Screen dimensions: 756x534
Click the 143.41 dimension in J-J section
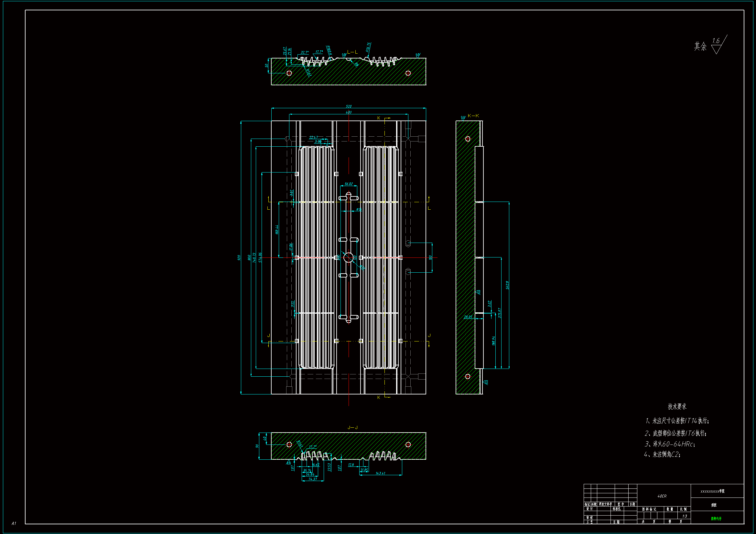pyautogui.click(x=380, y=473)
